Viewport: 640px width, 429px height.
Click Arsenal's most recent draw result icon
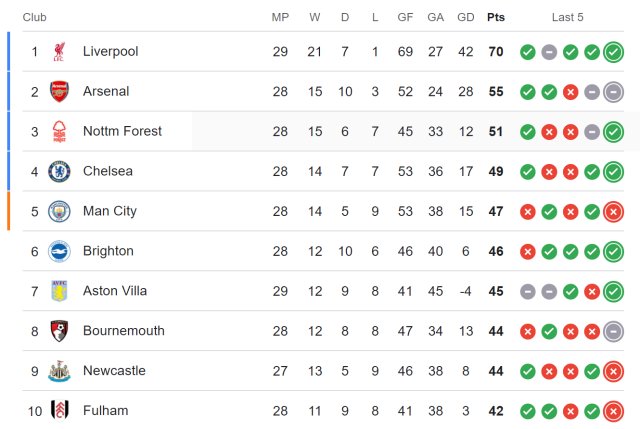point(613,92)
